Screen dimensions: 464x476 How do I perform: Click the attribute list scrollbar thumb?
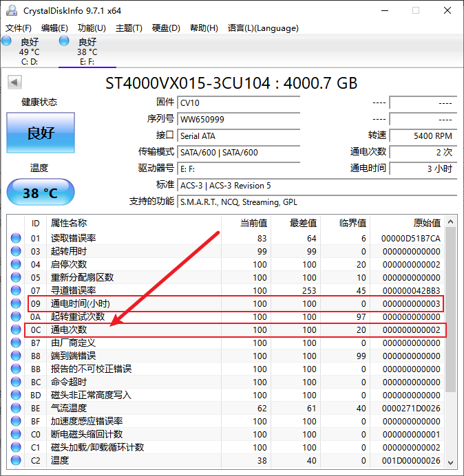tap(451, 310)
